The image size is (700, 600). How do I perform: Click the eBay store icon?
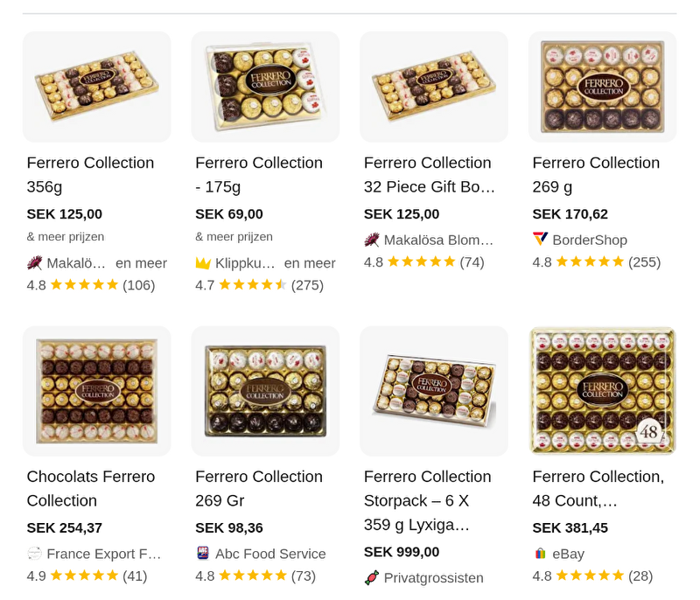[x=541, y=553]
